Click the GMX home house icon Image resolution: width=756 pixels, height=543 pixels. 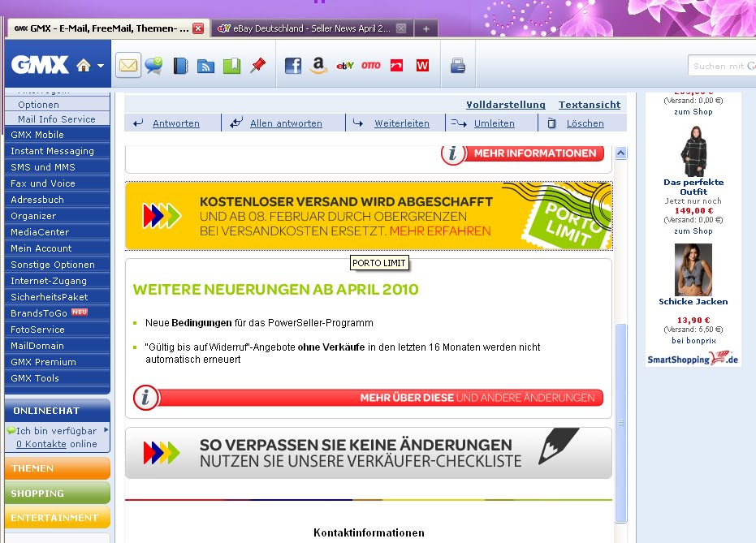pyautogui.click(x=84, y=65)
